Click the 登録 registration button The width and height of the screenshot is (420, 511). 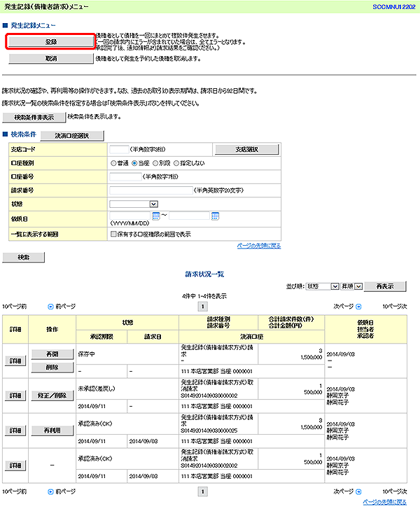tap(51, 41)
